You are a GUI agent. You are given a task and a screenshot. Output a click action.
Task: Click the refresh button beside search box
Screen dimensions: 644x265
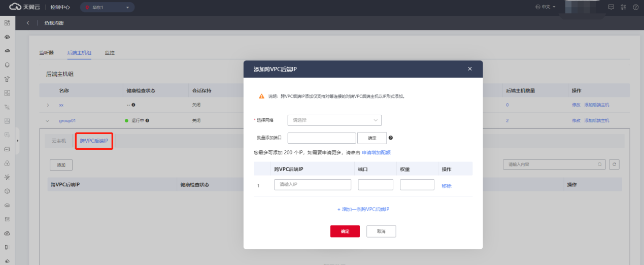tap(614, 164)
